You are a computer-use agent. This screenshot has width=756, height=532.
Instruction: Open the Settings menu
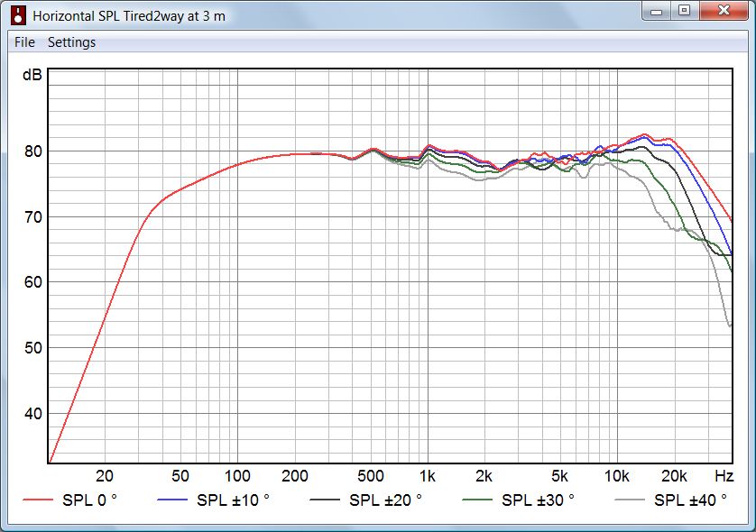pyautogui.click(x=71, y=42)
